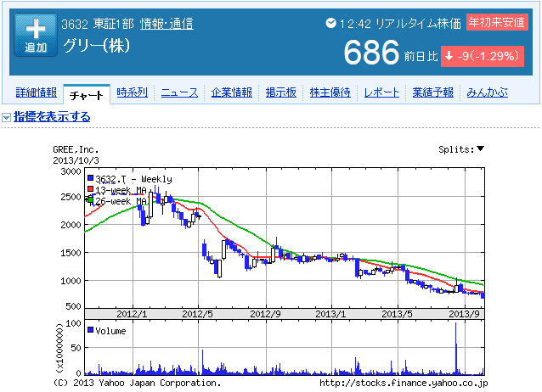Click the blue Volume legend swatch
The width and height of the screenshot is (542, 392).
(90, 330)
